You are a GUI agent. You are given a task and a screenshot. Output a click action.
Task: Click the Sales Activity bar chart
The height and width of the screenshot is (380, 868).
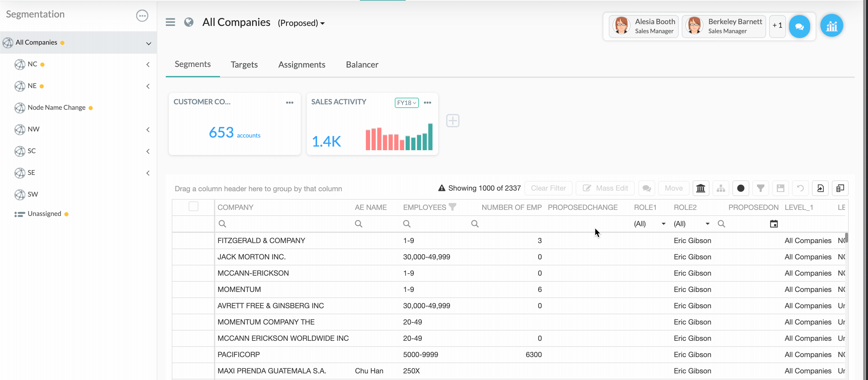tap(399, 136)
